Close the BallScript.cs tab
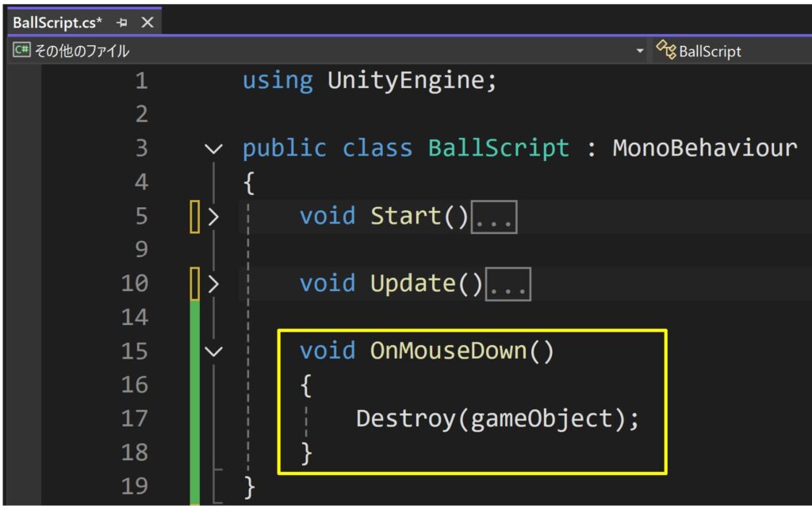The height and width of the screenshot is (506, 812). click(x=147, y=22)
